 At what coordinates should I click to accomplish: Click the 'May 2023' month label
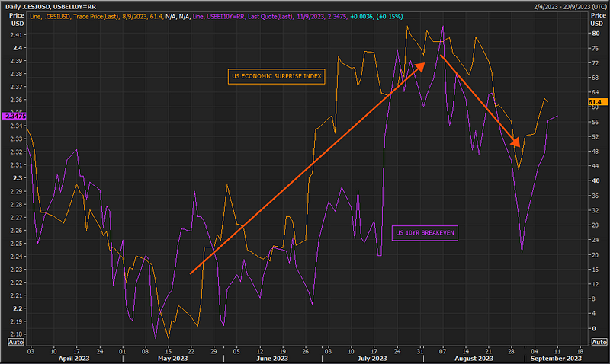(173, 358)
